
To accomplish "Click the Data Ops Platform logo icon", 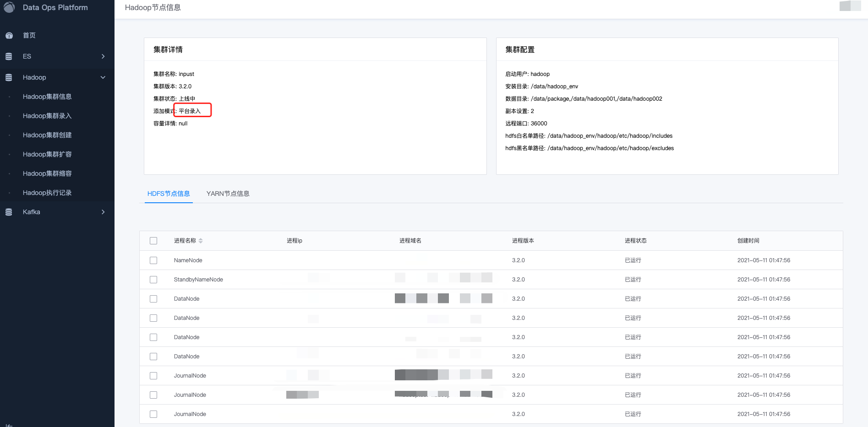I will pyautogui.click(x=9, y=7).
